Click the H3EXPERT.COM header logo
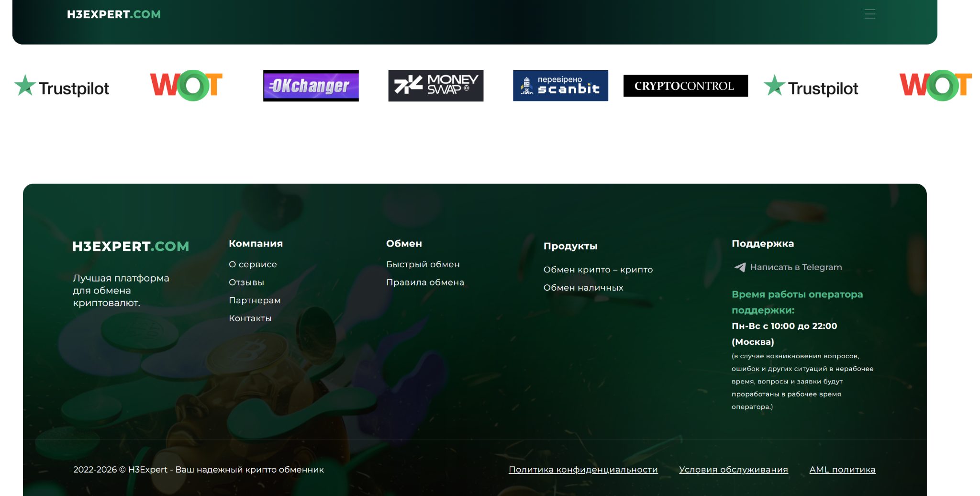 [x=114, y=14]
